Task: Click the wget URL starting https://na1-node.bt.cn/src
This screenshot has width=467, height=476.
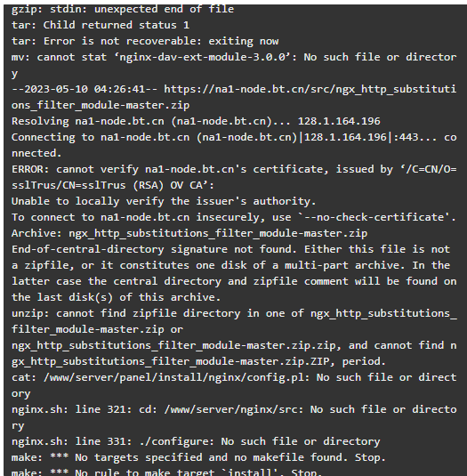Action: [x=310, y=89]
